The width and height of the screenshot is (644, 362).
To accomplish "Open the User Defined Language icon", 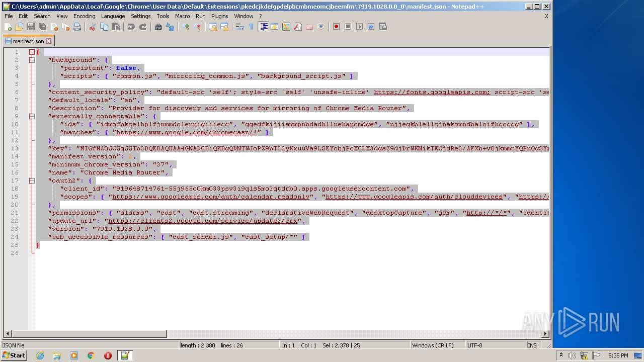I will tap(275, 27).
